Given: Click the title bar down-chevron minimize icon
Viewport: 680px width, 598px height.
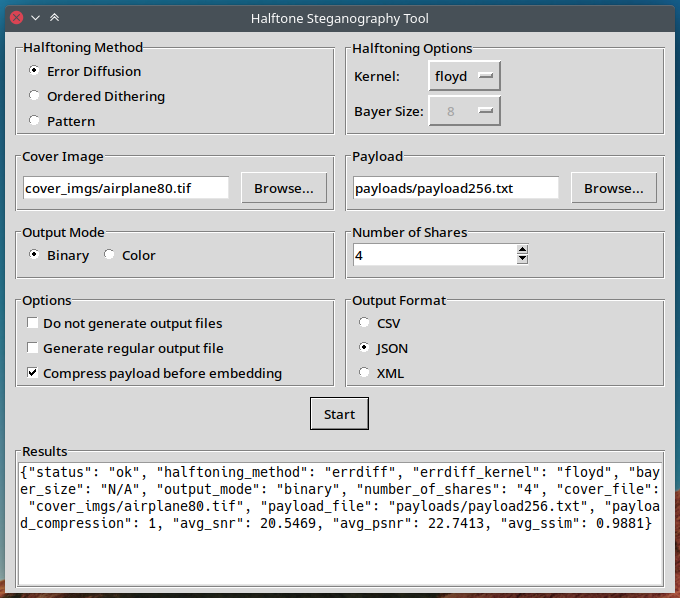Looking at the screenshot, I should [x=36, y=18].
